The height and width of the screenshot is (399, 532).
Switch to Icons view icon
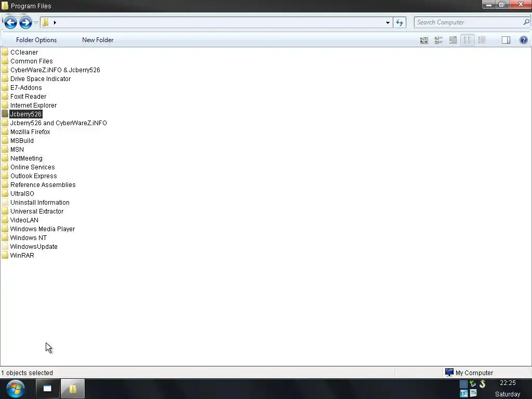[x=453, y=40]
